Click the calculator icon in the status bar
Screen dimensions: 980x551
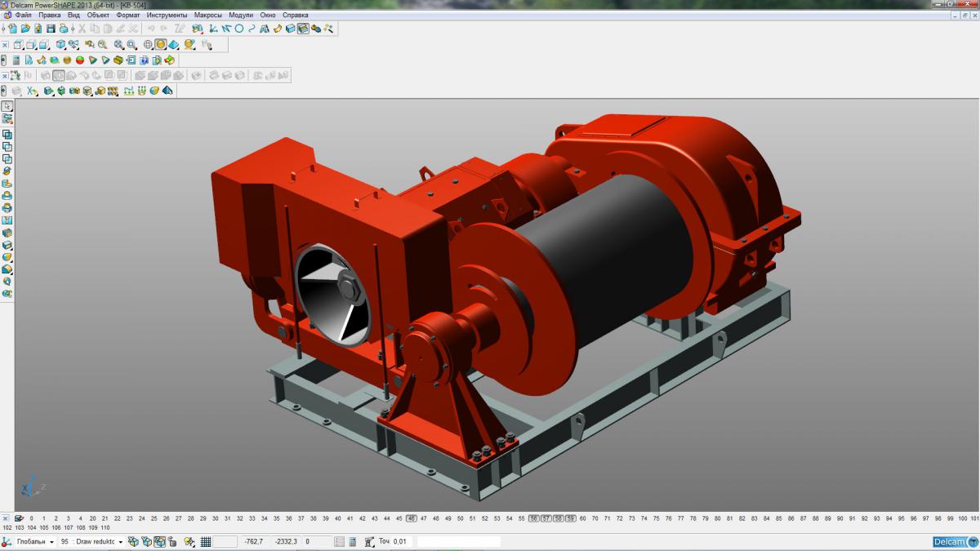(352, 541)
